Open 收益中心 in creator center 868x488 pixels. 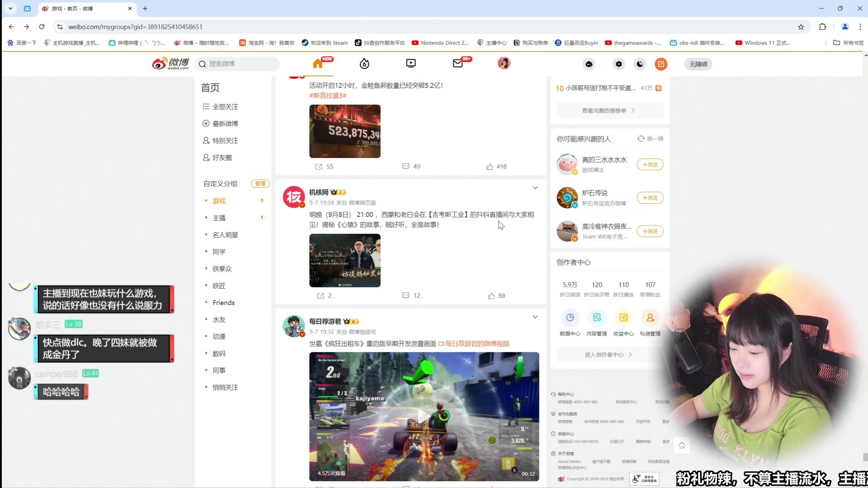pyautogui.click(x=623, y=323)
